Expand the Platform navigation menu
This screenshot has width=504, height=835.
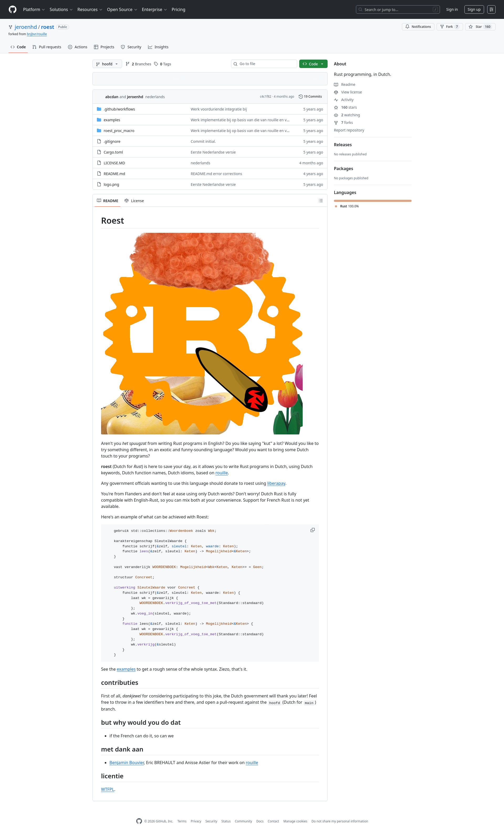34,9
